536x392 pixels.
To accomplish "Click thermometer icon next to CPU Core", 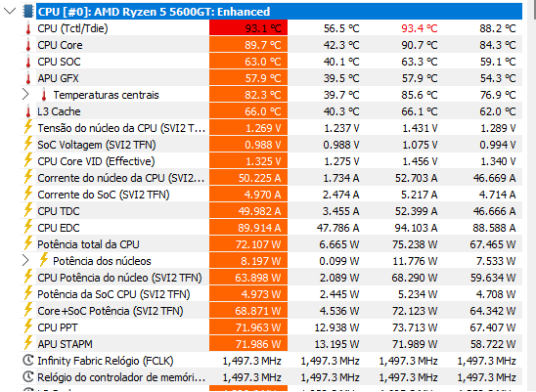I will pyautogui.click(x=28, y=45).
